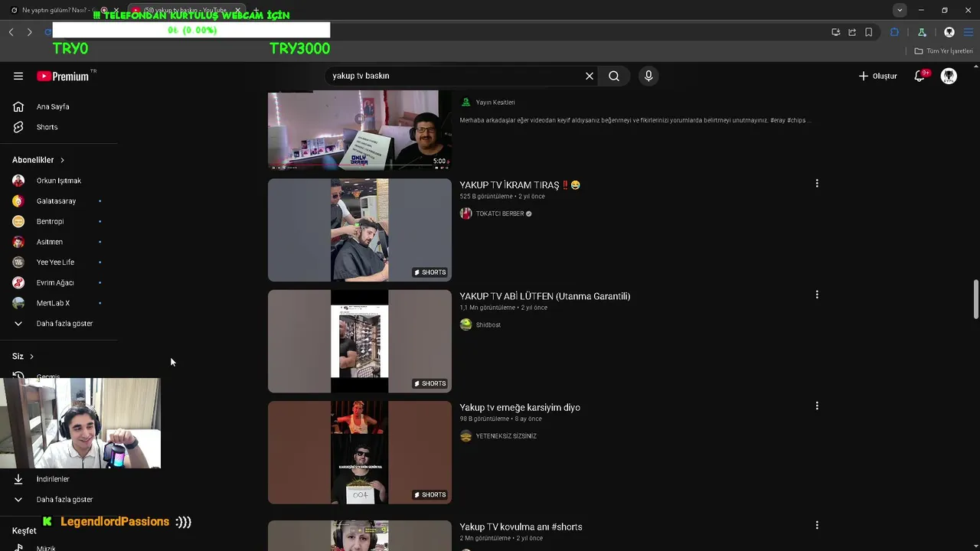Viewport: 980px width, 551px height.
Task: Expand the Abonelikler section header
Action: (x=38, y=160)
